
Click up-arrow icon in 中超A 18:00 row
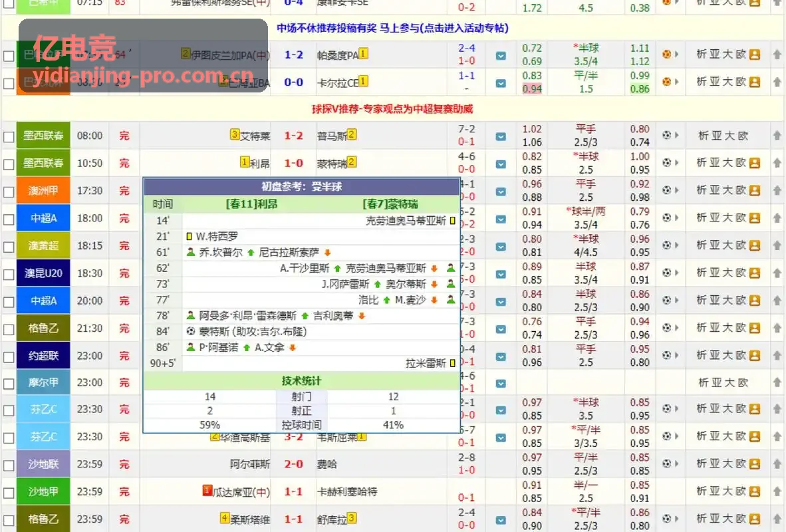click(x=777, y=218)
